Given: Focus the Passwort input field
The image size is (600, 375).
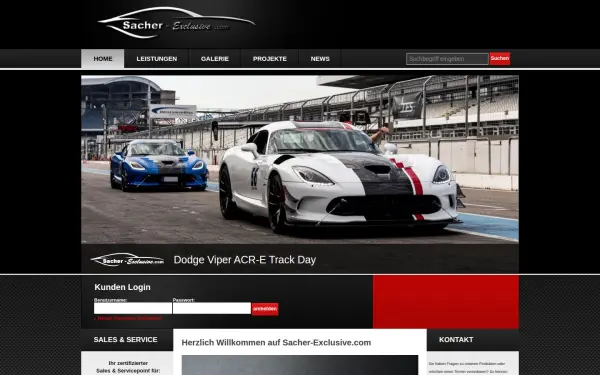Looking at the screenshot, I should tap(212, 308).
